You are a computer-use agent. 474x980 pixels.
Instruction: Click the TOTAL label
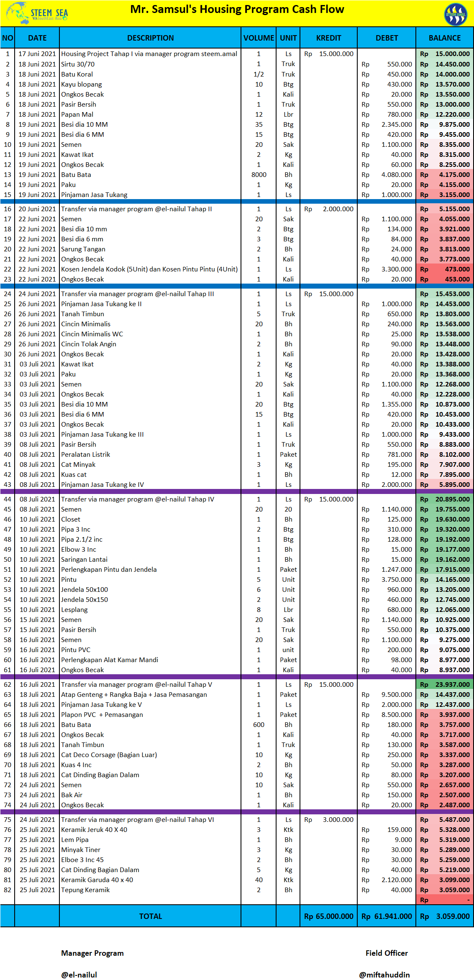(x=150, y=916)
